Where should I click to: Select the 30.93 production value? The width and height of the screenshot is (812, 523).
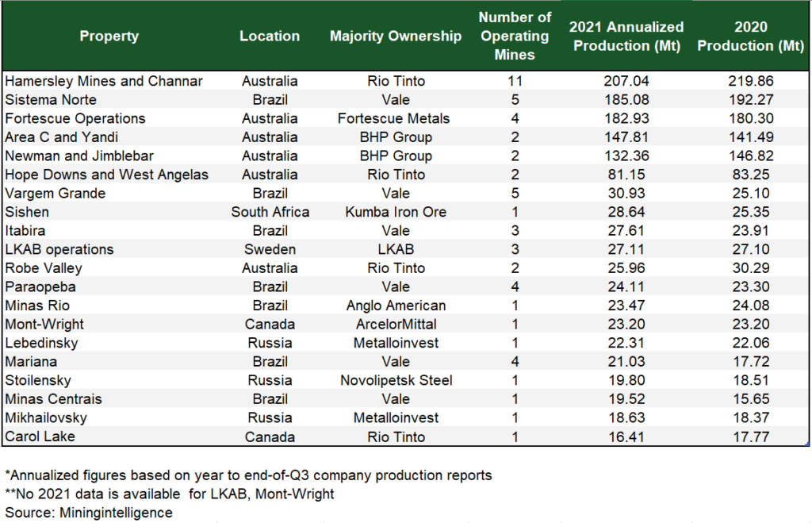(626, 194)
